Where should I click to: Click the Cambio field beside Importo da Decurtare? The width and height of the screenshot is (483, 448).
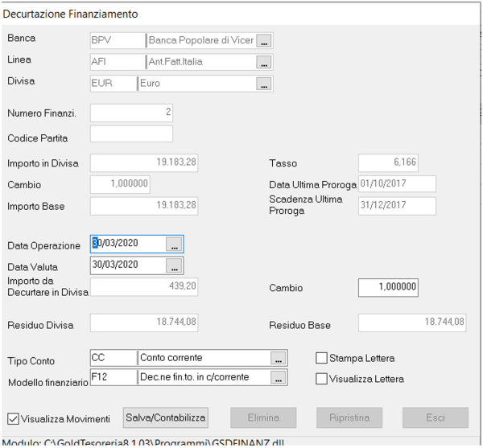[x=388, y=288]
